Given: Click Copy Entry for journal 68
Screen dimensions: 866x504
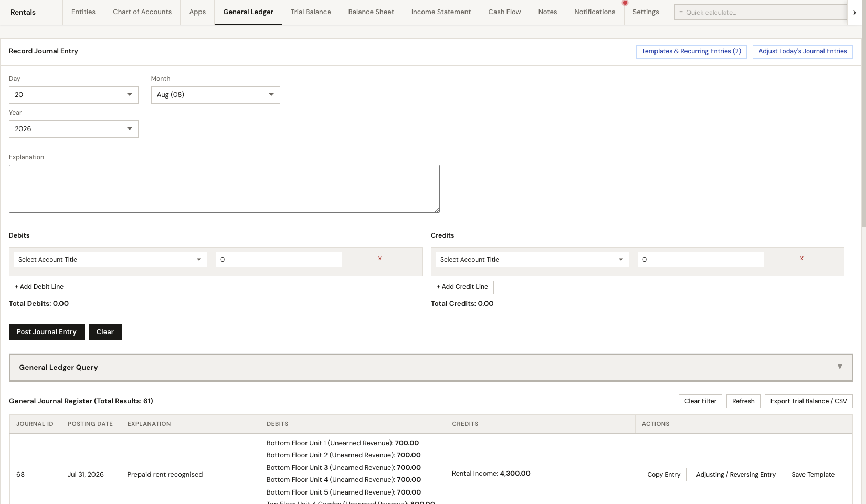Looking at the screenshot, I should click(663, 475).
